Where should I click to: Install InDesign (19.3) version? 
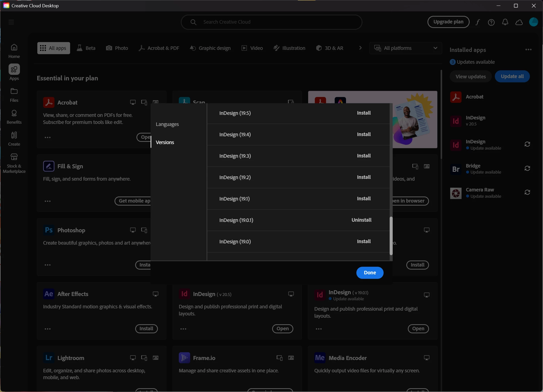pyautogui.click(x=364, y=156)
